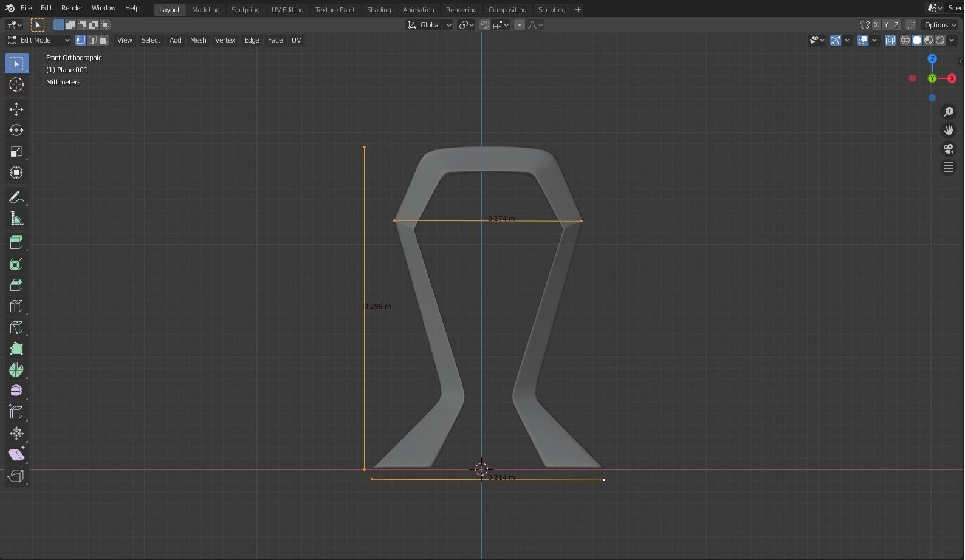Screen dimensions: 965x560
Task: Toggle the camera view icon
Action: click(948, 149)
